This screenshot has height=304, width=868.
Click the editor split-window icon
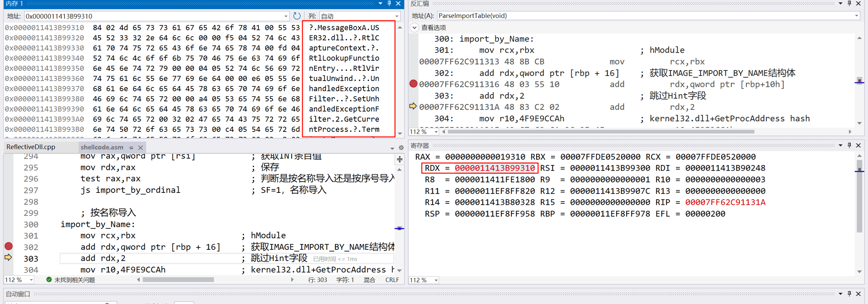[x=400, y=160]
